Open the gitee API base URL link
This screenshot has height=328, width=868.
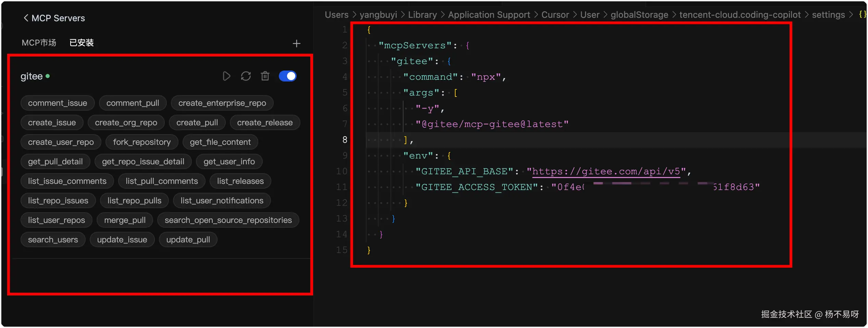click(x=606, y=172)
